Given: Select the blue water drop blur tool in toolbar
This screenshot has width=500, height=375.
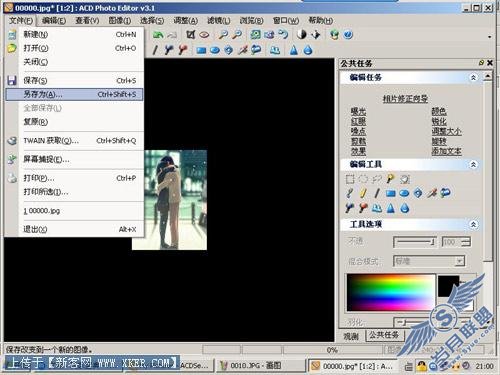Looking at the screenshot, I should tap(308, 50).
